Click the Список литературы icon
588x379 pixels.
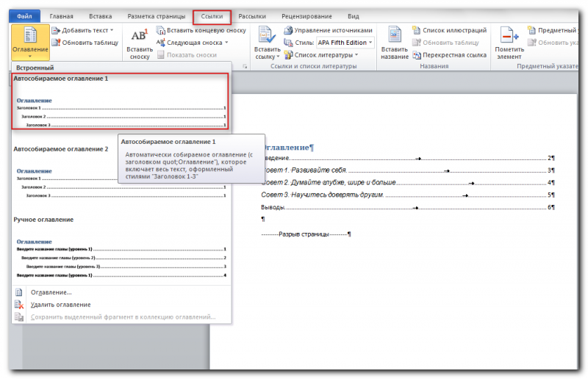click(288, 55)
